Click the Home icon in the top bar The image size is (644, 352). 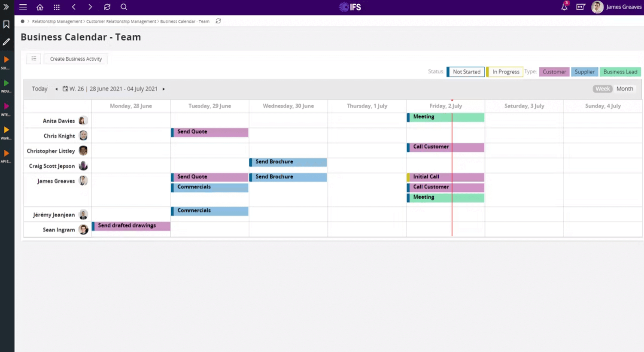39,7
